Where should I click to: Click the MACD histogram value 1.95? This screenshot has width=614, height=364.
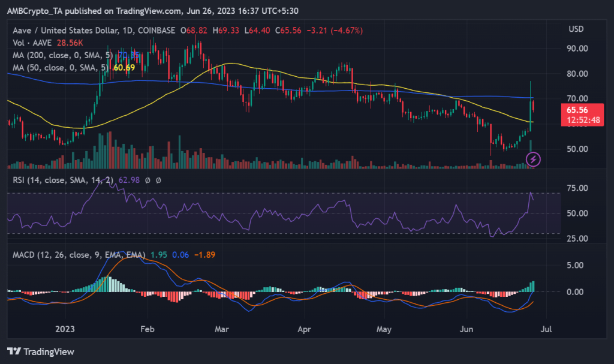click(158, 255)
